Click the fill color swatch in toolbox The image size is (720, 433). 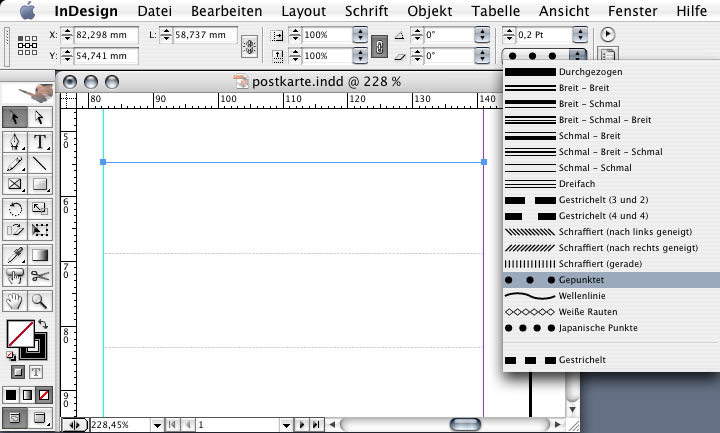point(18,331)
